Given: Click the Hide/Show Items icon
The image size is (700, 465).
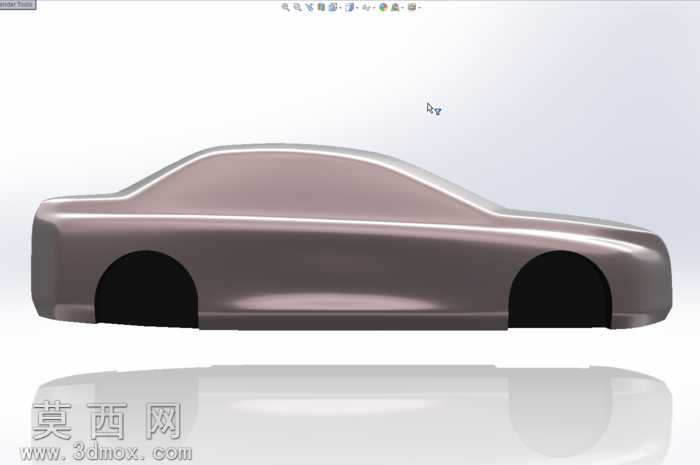Looking at the screenshot, I should coord(366,7).
